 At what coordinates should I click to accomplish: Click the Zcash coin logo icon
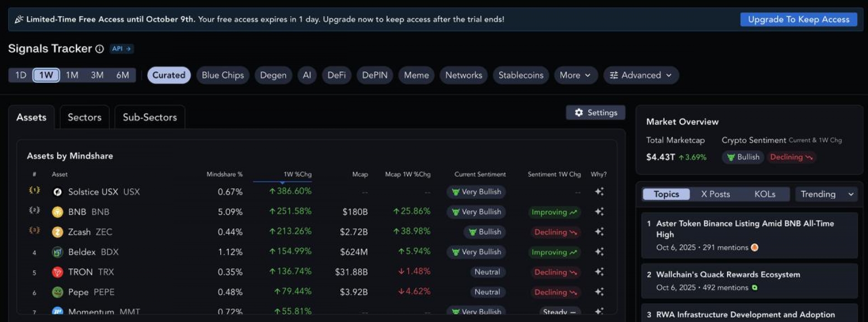(x=57, y=232)
